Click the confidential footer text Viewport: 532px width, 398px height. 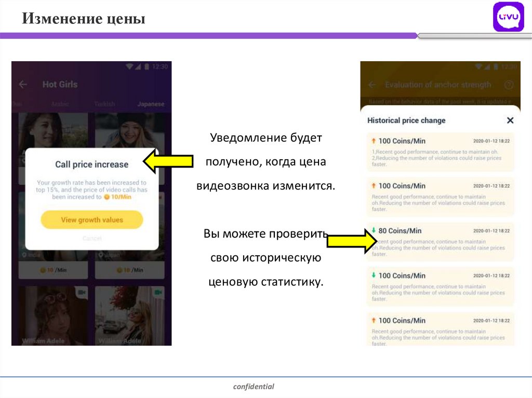pos(254,387)
